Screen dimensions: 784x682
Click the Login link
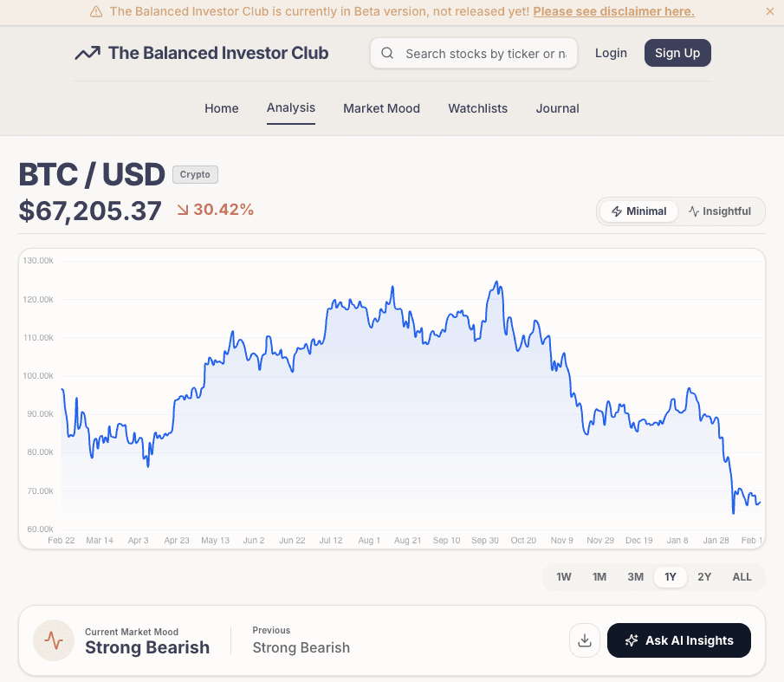click(611, 53)
